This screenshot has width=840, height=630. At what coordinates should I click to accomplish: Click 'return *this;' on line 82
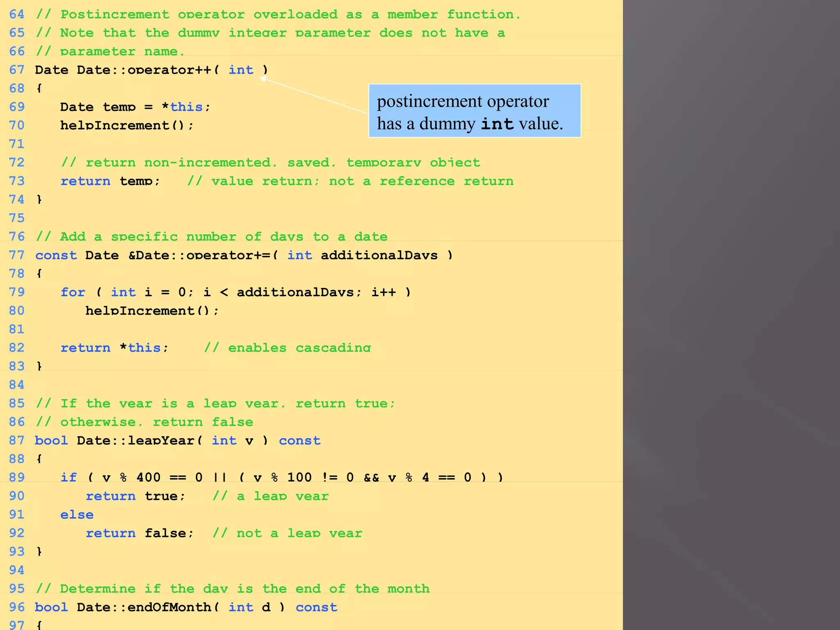coord(114,347)
